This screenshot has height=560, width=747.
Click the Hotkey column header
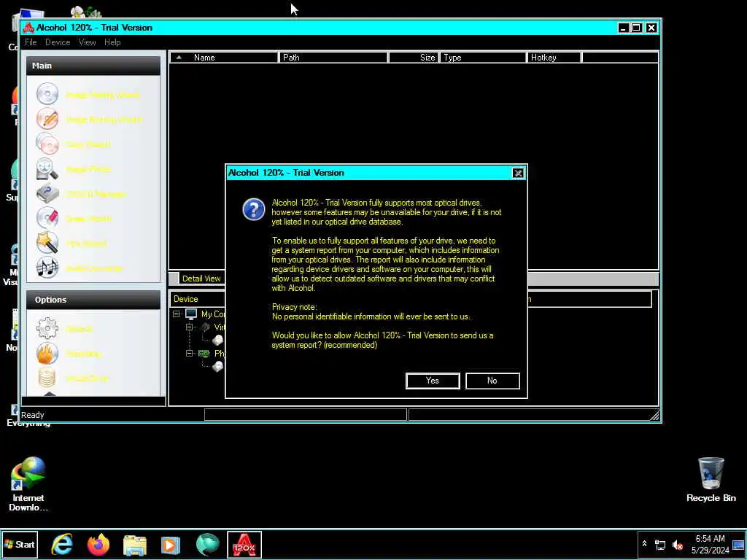pos(554,58)
